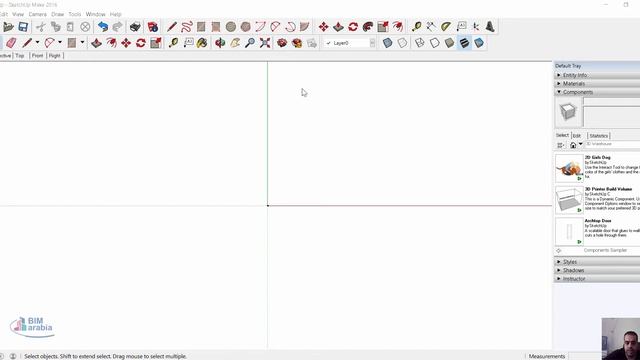Expand the Shadows panel
The width and height of the screenshot is (640, 360).
pos(597,271)
